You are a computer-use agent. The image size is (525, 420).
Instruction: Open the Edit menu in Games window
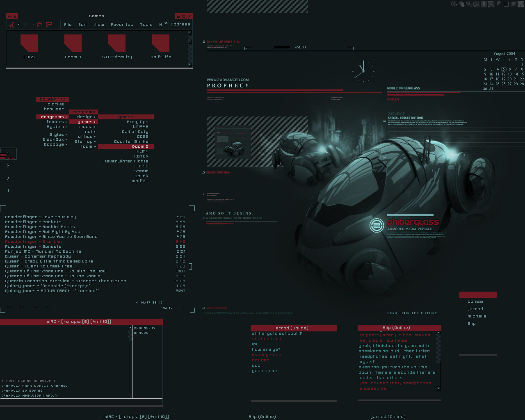82,25
